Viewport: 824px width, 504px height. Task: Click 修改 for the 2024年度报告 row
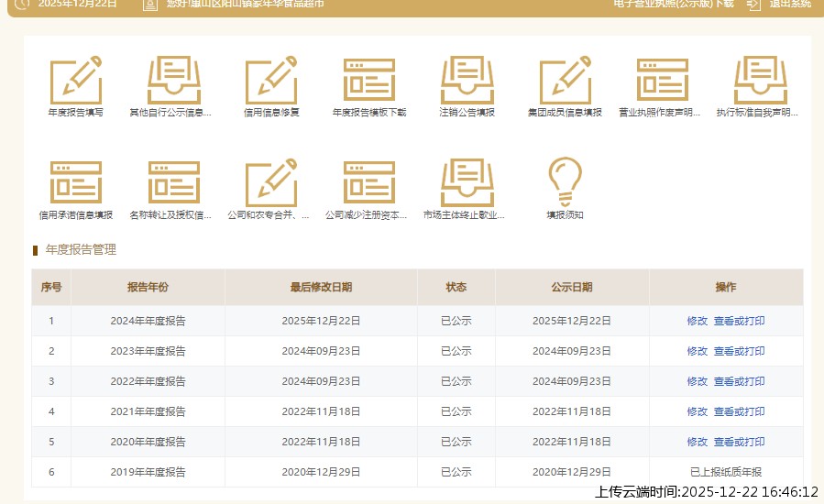coord(697,321)
